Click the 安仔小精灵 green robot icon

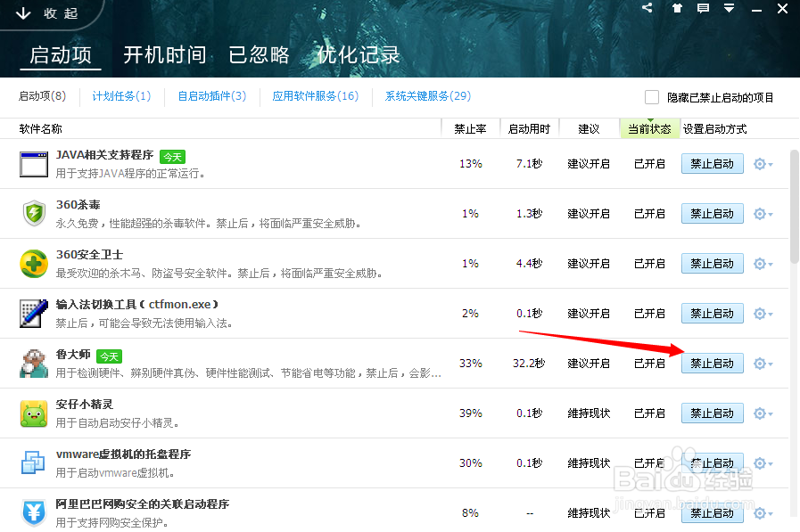[34, 413]
